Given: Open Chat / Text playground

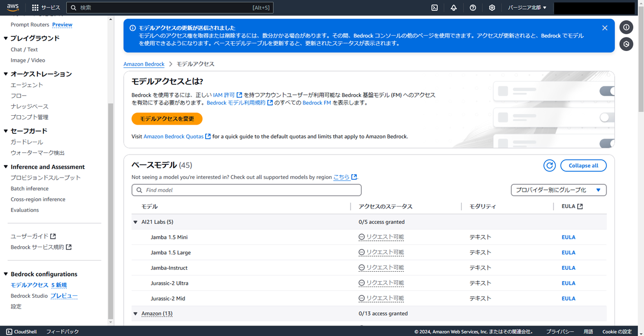Looking at the screenshot, I should tap(24, 50).
